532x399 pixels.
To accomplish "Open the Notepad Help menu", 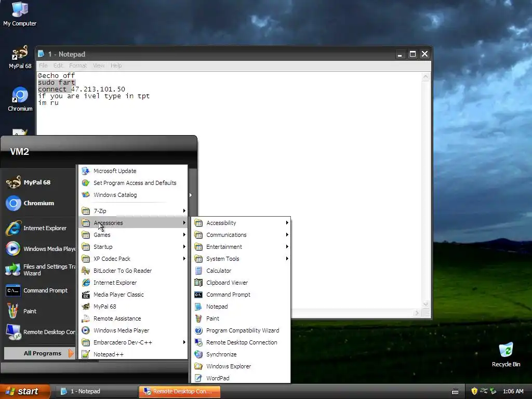I will click(x=116, y=65).
